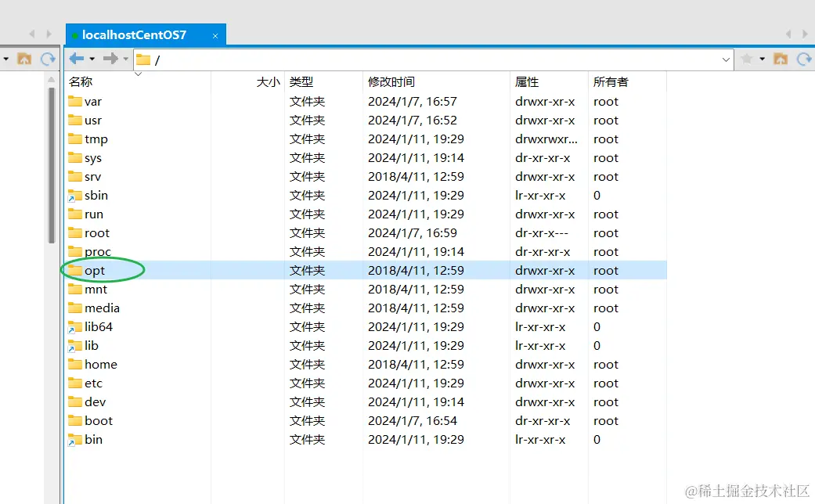Select the media folder icon
The width and height of the screenshot is (815, 504).
point(75,308)
